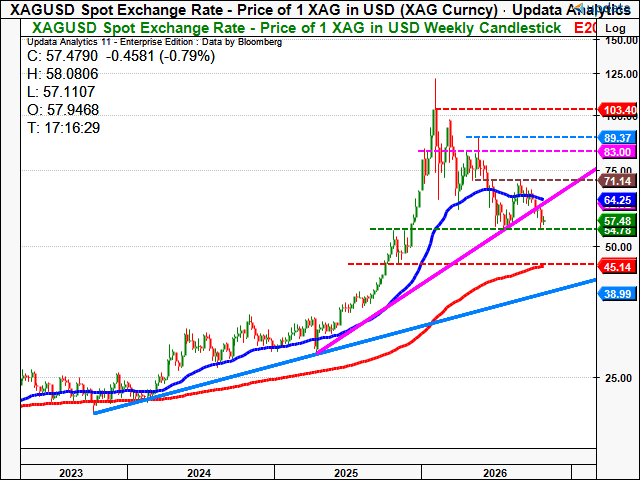
Task: Select the 38.99 blue trendline label
Action: (x=618, y=294)
